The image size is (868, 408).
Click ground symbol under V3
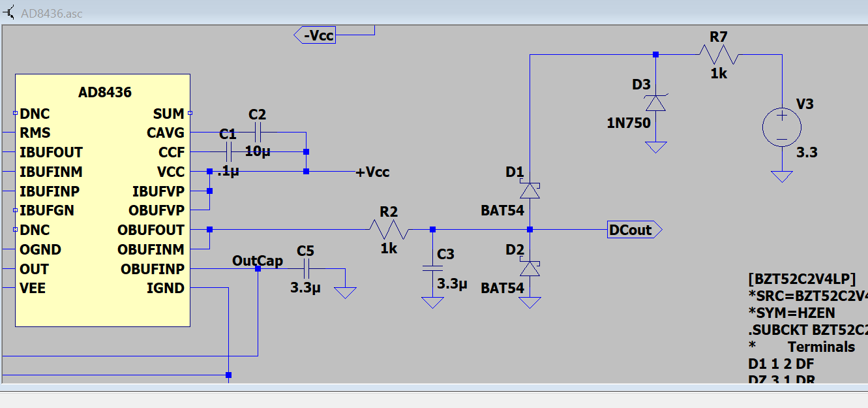pyautogui.click(x=781, y=176)
